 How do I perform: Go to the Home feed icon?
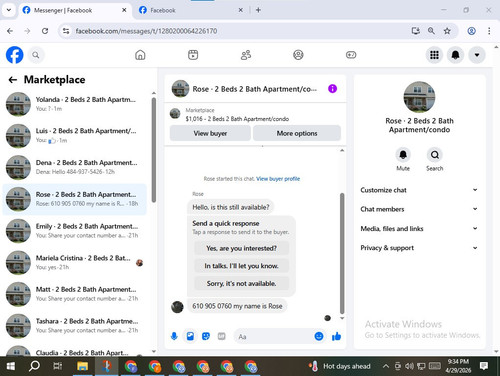[140, 55]
